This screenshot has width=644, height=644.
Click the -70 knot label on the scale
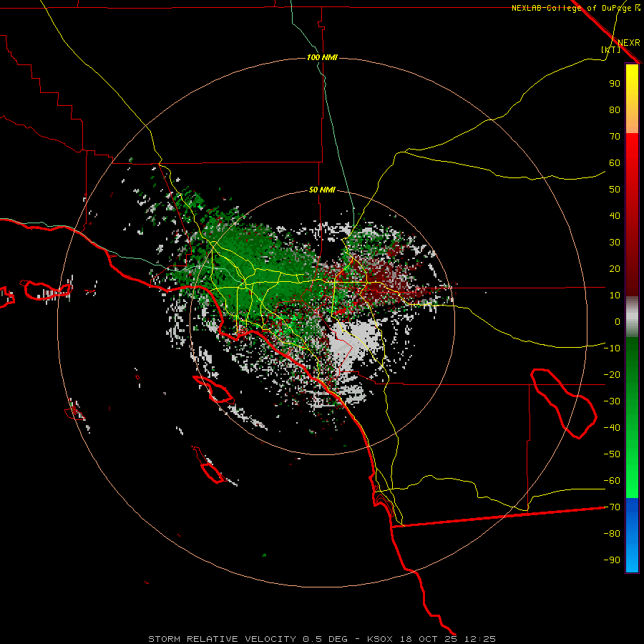click(x=612, y=507)
